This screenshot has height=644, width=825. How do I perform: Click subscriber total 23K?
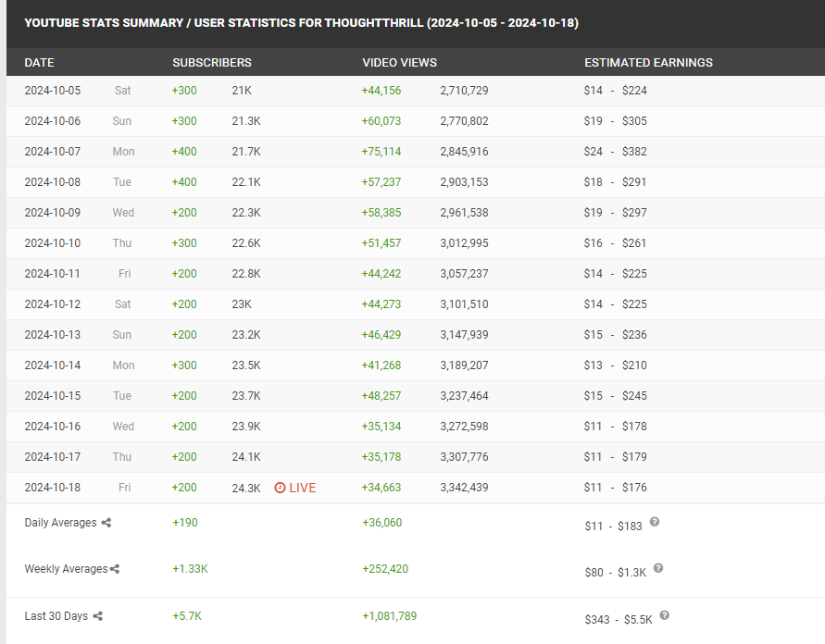point(242,303)
